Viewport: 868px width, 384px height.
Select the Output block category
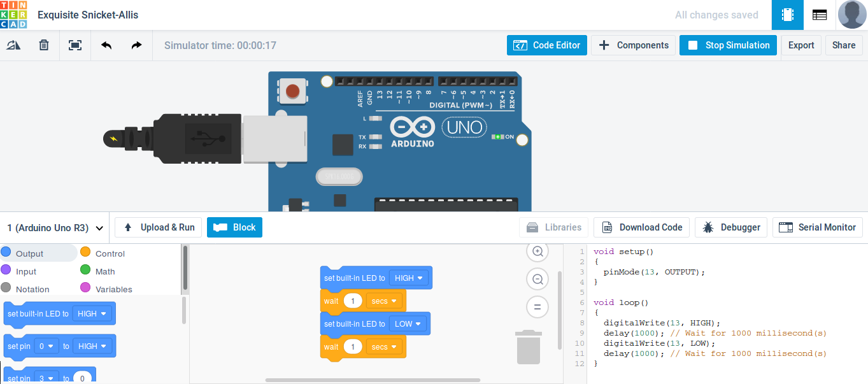coord(29,253)
